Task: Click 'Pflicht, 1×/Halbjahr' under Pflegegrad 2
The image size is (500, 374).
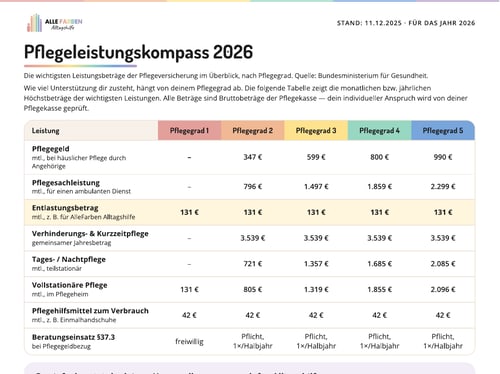Action: (253, 341)
